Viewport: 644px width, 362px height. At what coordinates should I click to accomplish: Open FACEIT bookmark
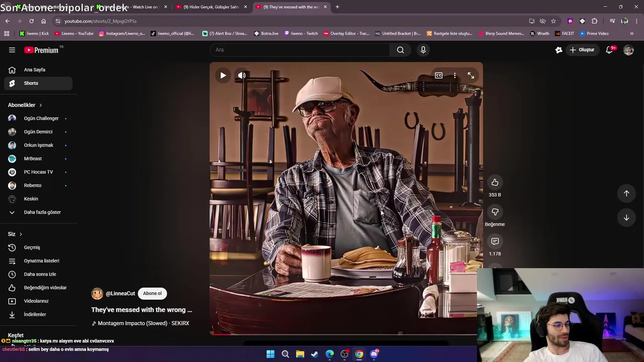pyautogui.click(x=565, y=34)
